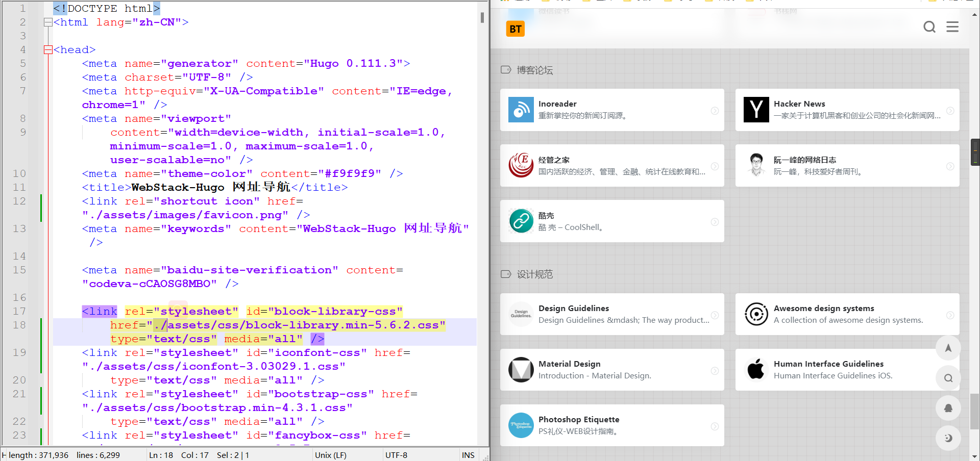Click the tag icon beside the 设计规范 heading
This screenshot has height=461, width=980.
[505, 274]
